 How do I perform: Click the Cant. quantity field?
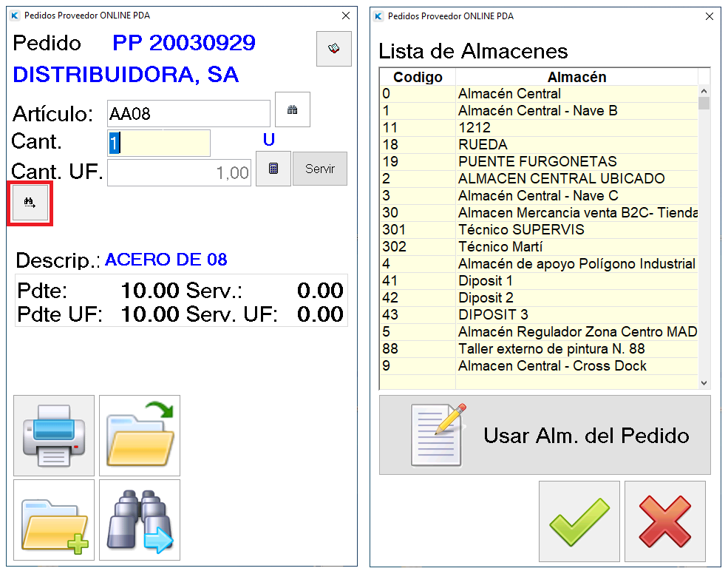[x=159, y=143]
